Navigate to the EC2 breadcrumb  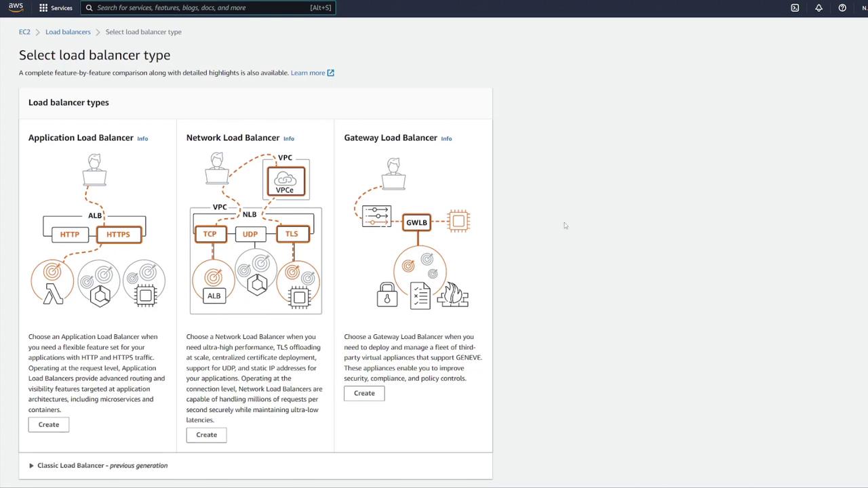(x=24, y=32)
